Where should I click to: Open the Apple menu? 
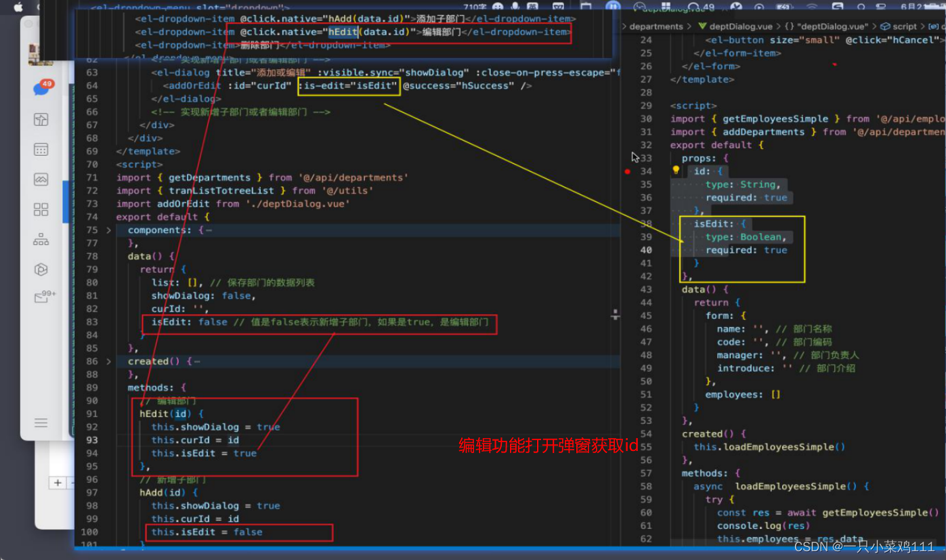click(18, 6)
